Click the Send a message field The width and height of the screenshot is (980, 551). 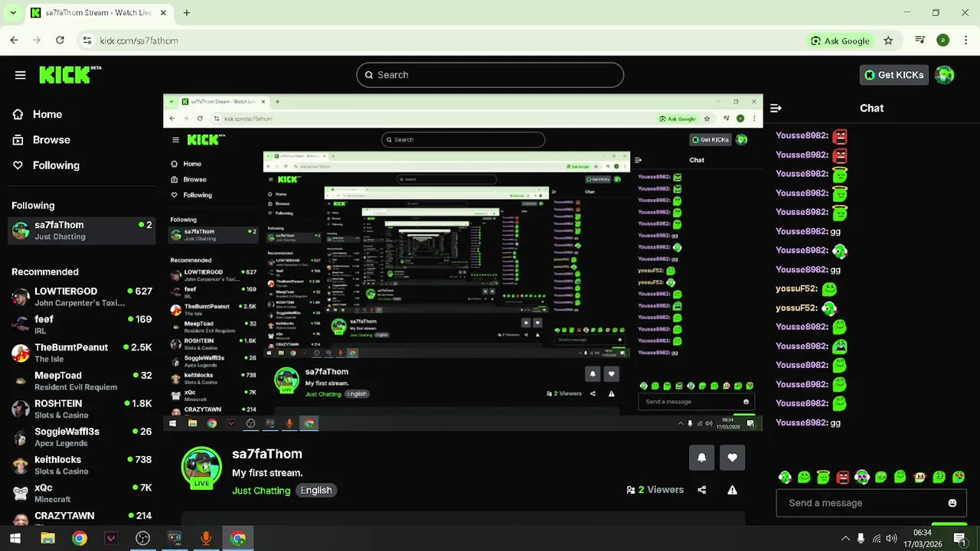(871, 503)
